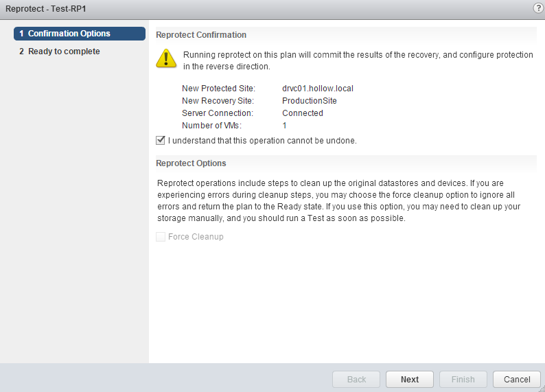The height and width of the screenshot is (392, 545).
Task: Go to step 2 Ready to complete
Action: pyautogui.click(x=63, y=51)
